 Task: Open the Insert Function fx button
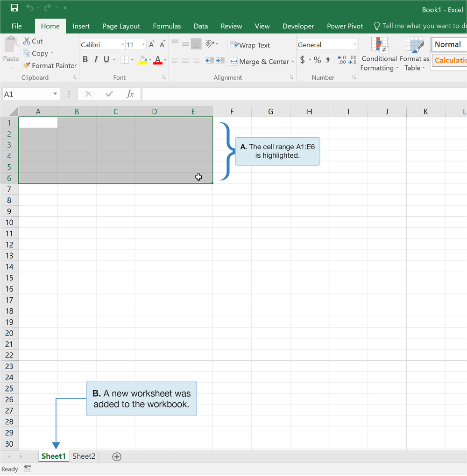click(x=130, y=94)
